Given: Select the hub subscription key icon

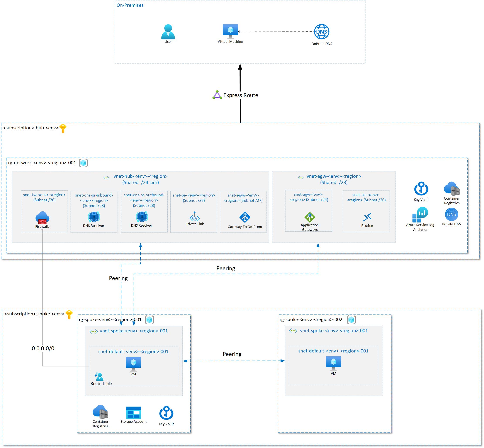Looking at the screenshot, I should [63, 128].
